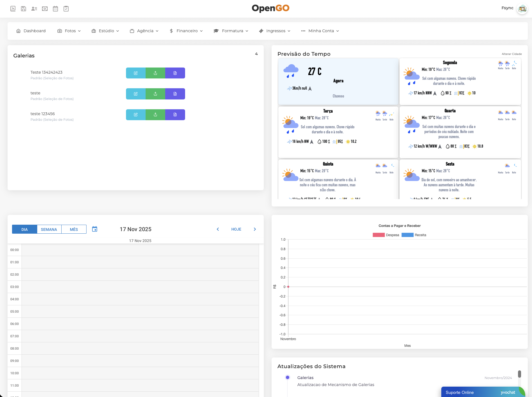
Task: Go to the Dashboard menu item
Action: tap(31, 31)
